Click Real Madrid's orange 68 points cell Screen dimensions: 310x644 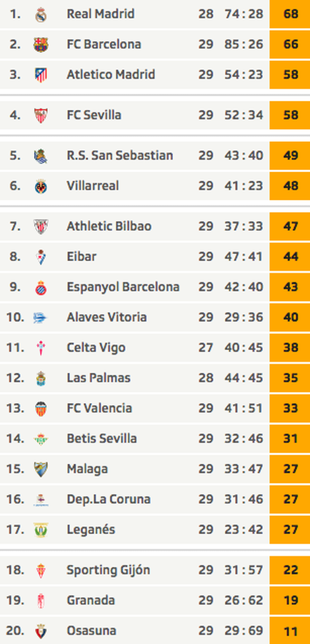click(x=290, y=14)
